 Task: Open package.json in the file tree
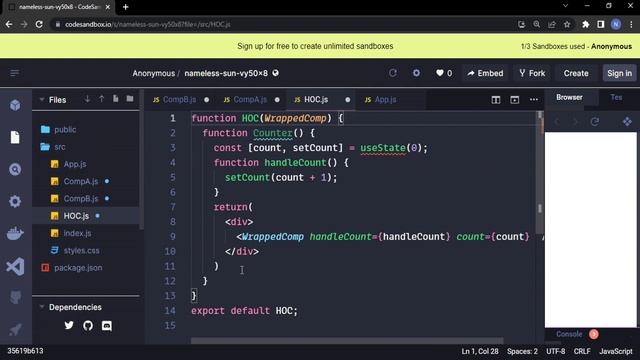point(78,268)
